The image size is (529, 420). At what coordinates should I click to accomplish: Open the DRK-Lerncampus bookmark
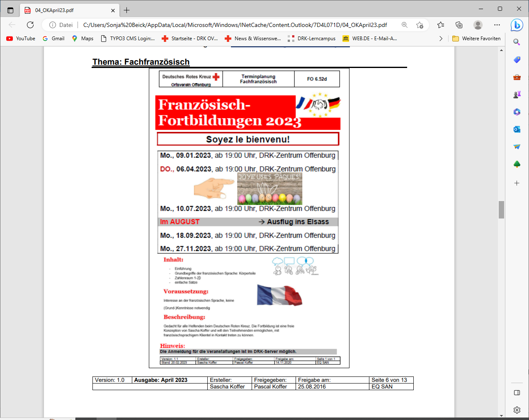tap(312, 39)
